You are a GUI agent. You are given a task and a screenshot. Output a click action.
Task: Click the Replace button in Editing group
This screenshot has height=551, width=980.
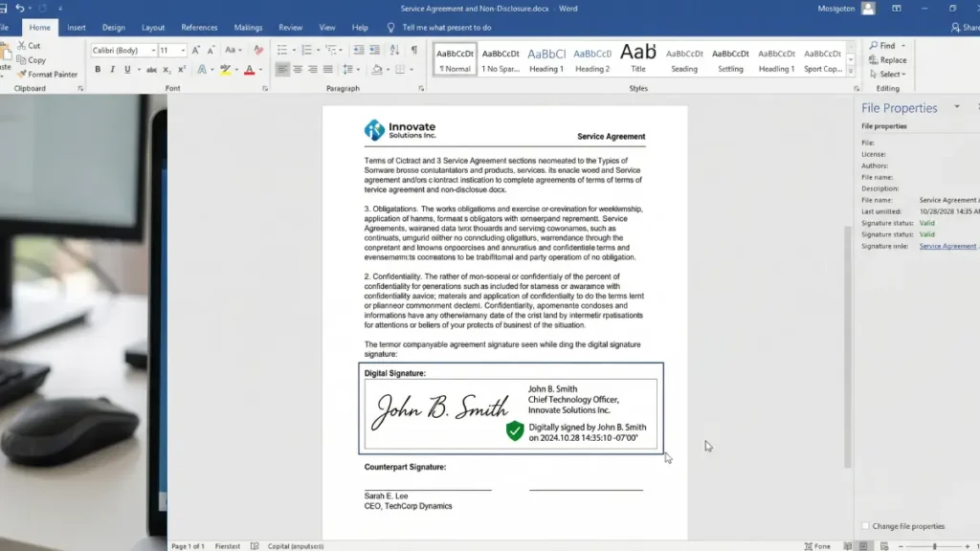[890, 61]
